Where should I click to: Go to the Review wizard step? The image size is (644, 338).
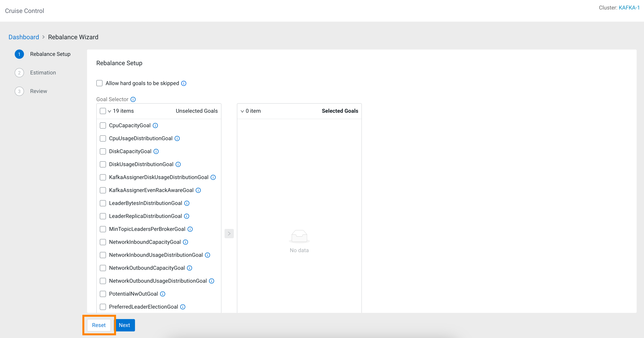point(38,91)
